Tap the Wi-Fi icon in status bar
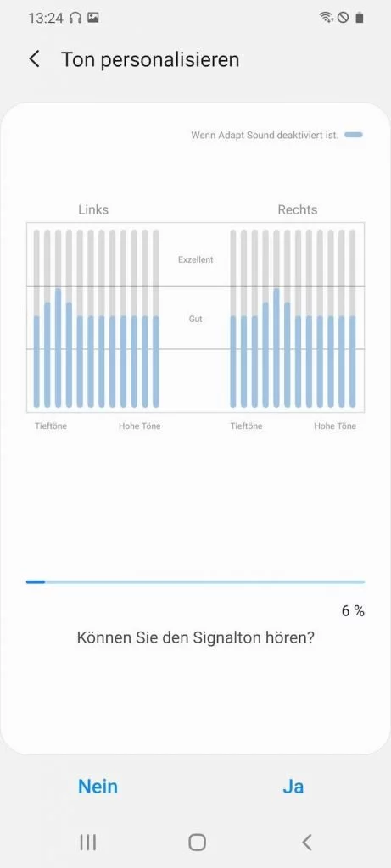This screenshot has height=868, width=391. click(x=327, y=19)
